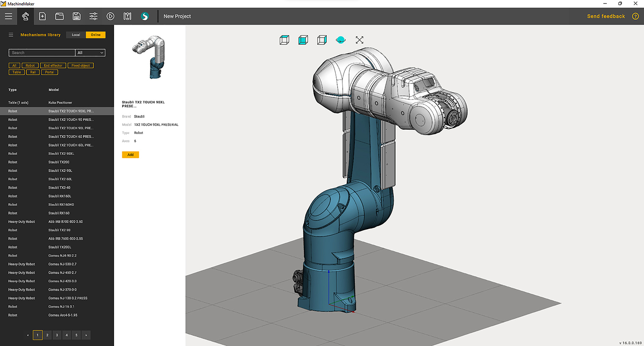Select the orbit view globe icon

(x=341, y=39)
